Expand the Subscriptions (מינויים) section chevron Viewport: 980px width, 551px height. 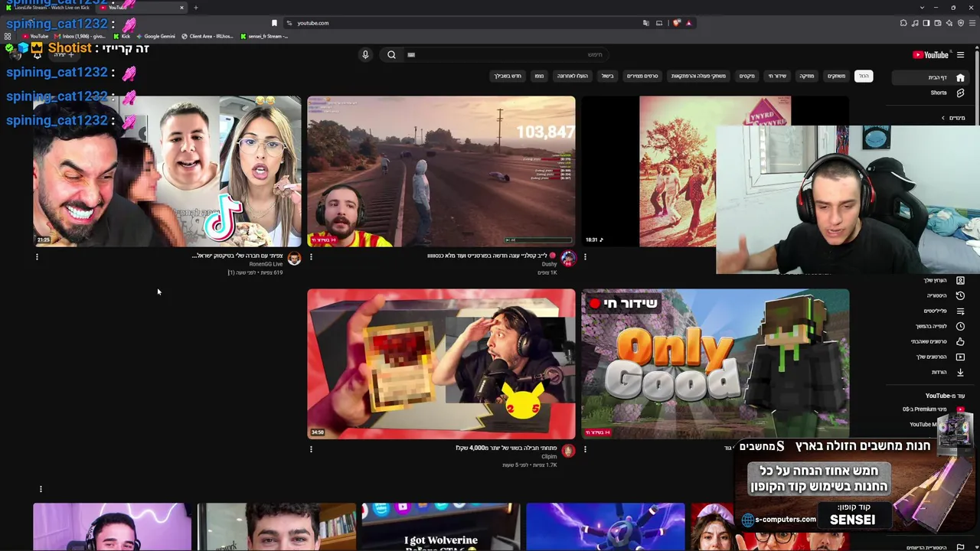[x=943, y=118]
